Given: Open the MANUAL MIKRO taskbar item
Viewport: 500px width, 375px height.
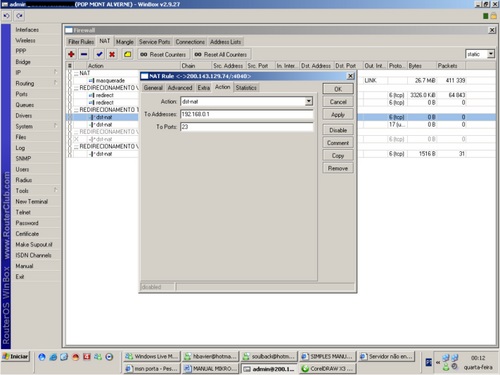Looking at the screenshot, I should pos(210,368).
